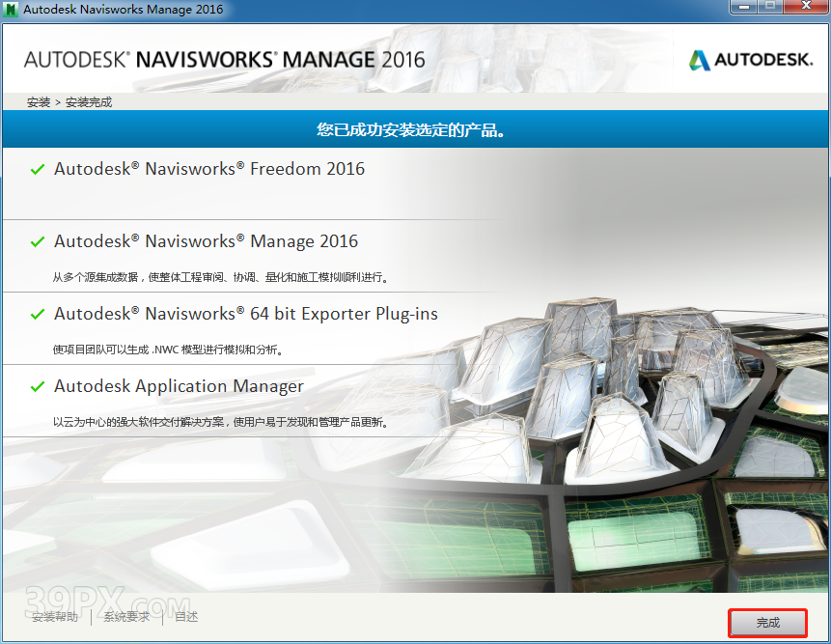This screenshot has width=831, height=644.
Task: Minimize the installer window
Action: point(743,8)
